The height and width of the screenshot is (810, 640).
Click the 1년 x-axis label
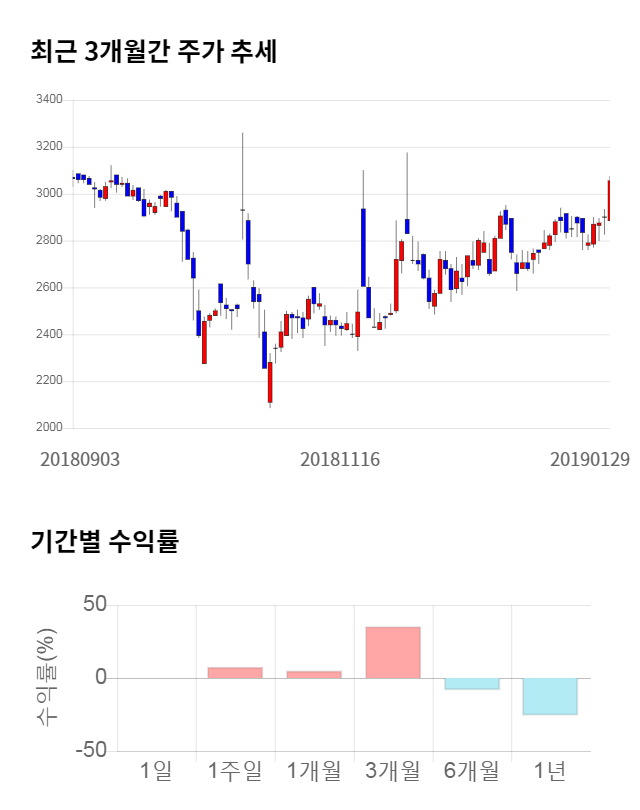point(551,771)
